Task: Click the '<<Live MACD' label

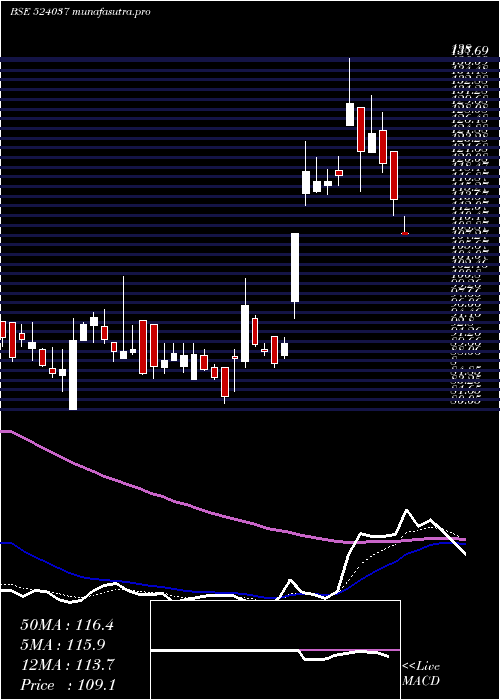Action: click(421, 674)
